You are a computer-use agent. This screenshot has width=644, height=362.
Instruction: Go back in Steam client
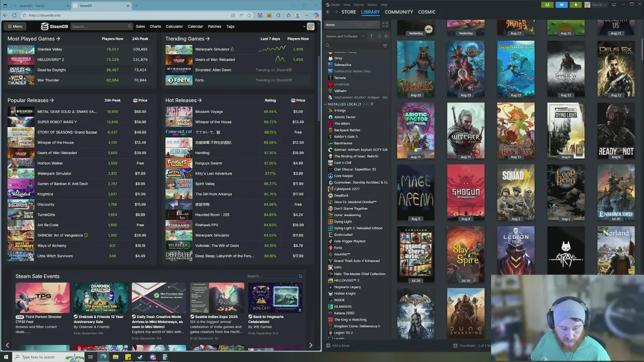point(328,12)
